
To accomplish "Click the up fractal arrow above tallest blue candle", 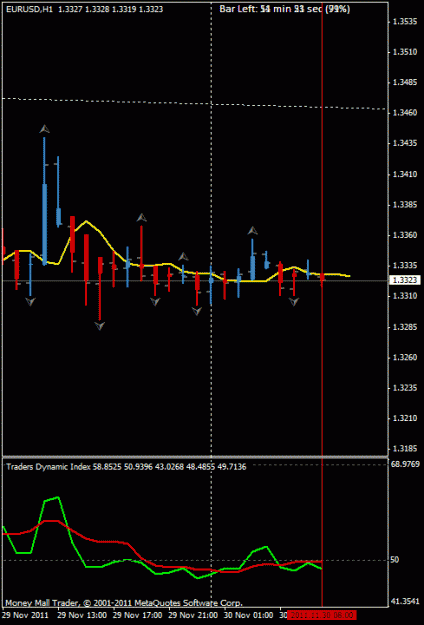I will tap(45, 129).
